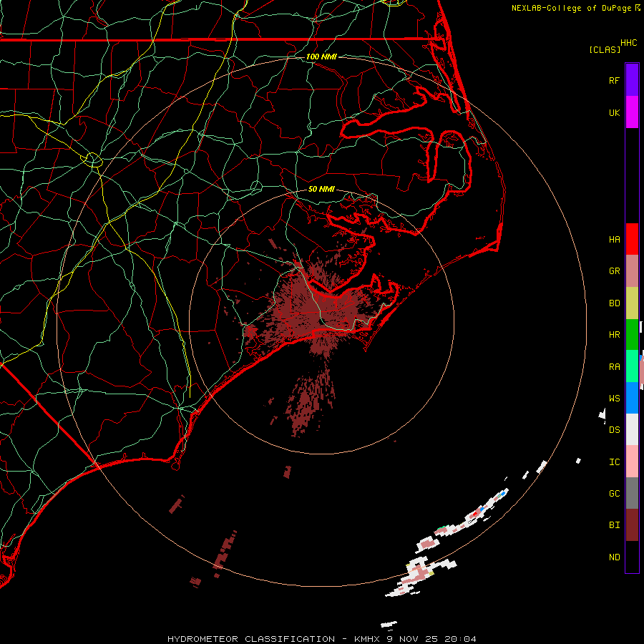Click the RF purple legend swatch
644x644 pixels.
point(632,80)
